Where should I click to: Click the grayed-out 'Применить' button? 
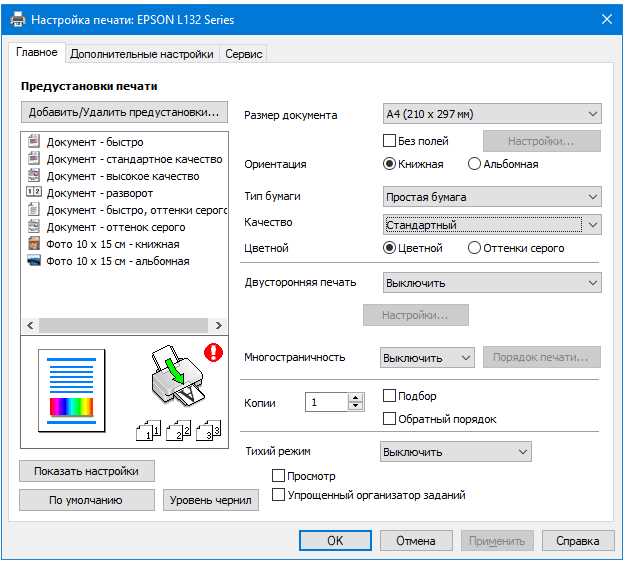(x=497, y=541)
